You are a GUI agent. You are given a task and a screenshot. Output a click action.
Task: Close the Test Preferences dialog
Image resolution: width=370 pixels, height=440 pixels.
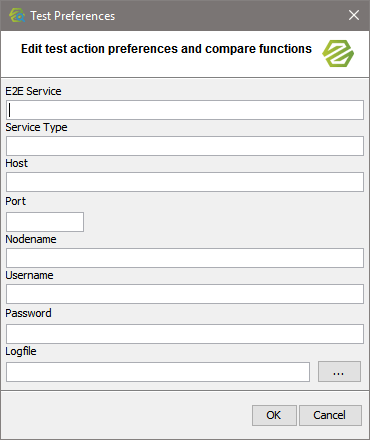tap(354, 15)
